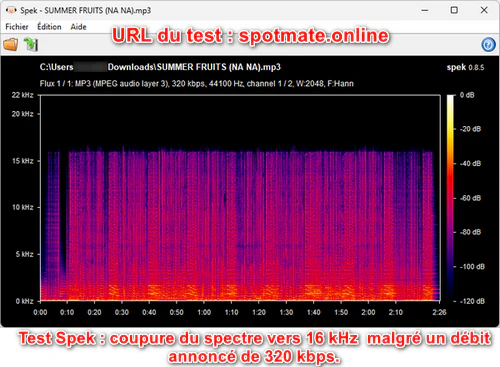Click the 0:30 time axis label
Image resolution: width=500 pixels, height=367 pixels.
pyautogui.click(x=122, y=312)
